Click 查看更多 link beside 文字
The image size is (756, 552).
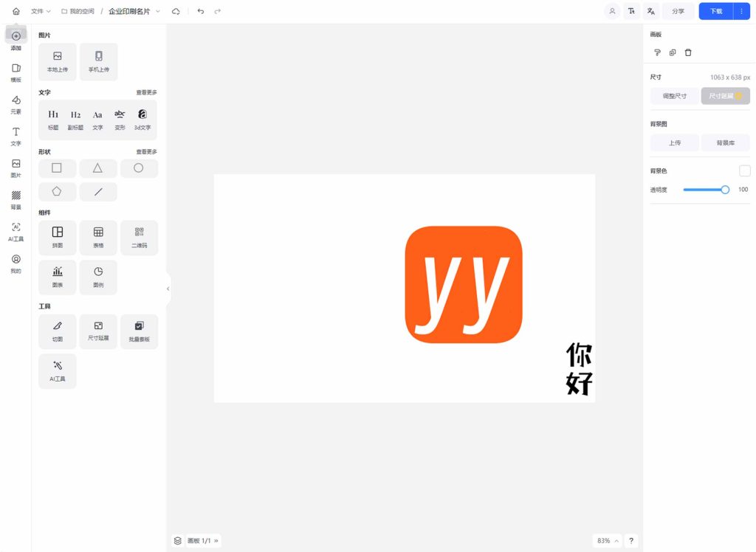[146, 92]
